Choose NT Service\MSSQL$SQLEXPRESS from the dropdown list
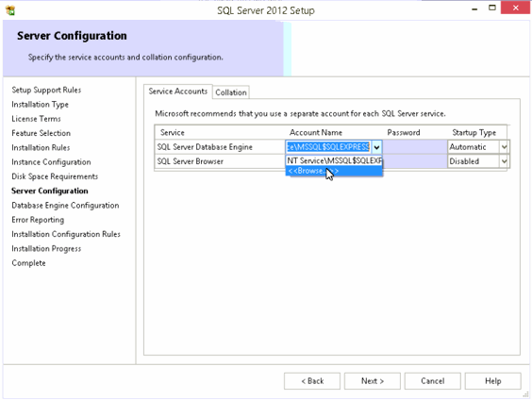 (x=334, y=160)
